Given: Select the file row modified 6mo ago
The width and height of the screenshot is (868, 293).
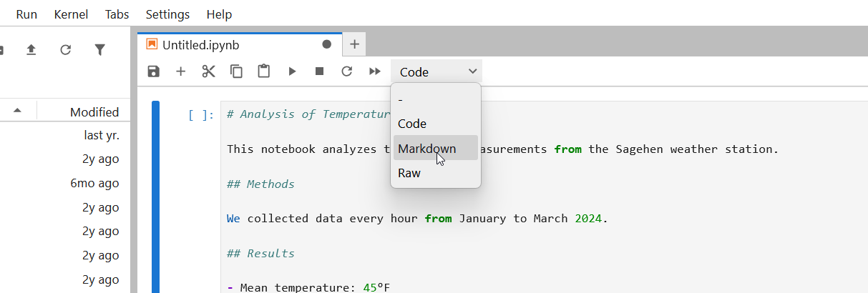Looking at the screenshot, I should [64, 183].
